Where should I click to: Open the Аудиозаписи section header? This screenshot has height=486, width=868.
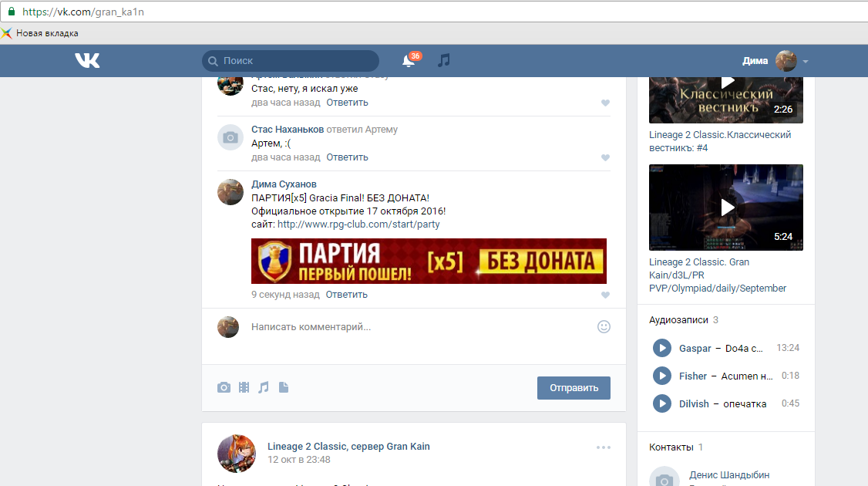[x=684, y=320]
